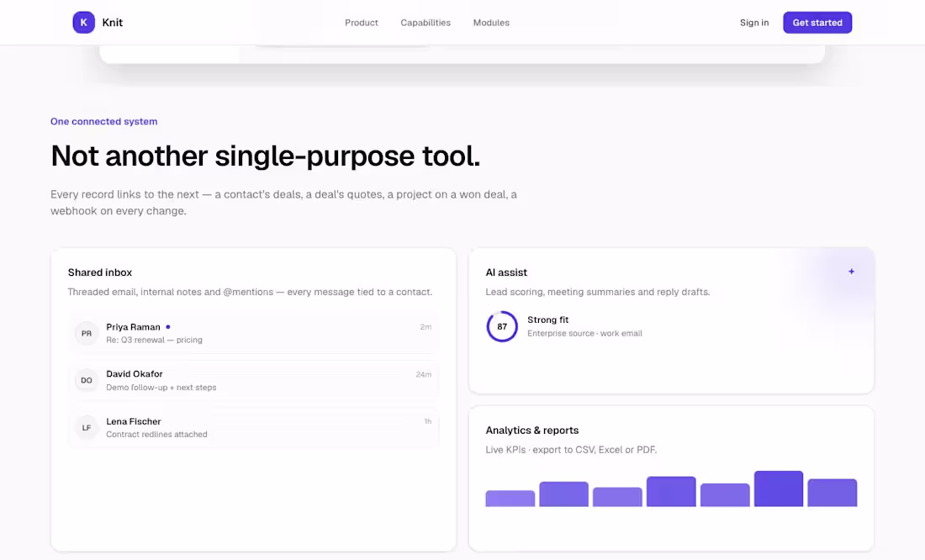The width and height of the screenshot is (925, 560).
Task: Click the Get started button
Action: pyautogui.click(x=817, y=23)
